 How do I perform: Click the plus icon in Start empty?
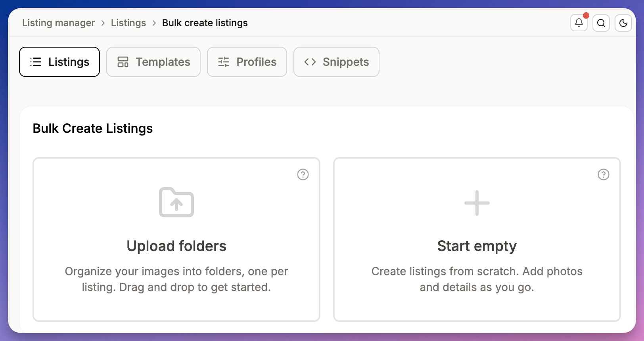(x=477, y=203)
